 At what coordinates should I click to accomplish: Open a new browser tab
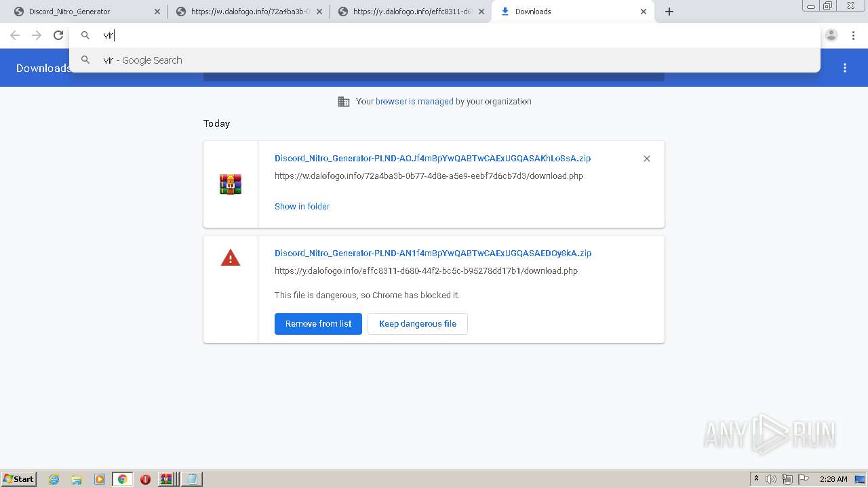(669, 12)
